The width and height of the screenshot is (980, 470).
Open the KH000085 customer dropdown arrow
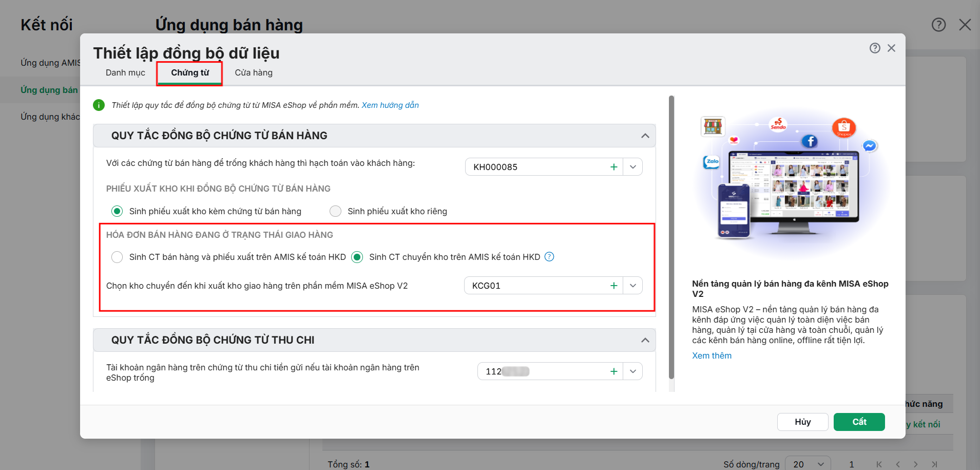[633, 167]
